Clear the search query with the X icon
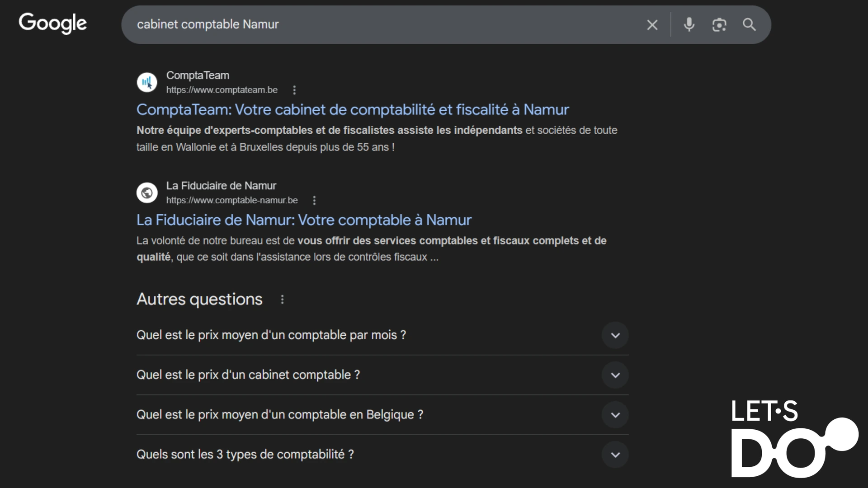 coord(652,25)
